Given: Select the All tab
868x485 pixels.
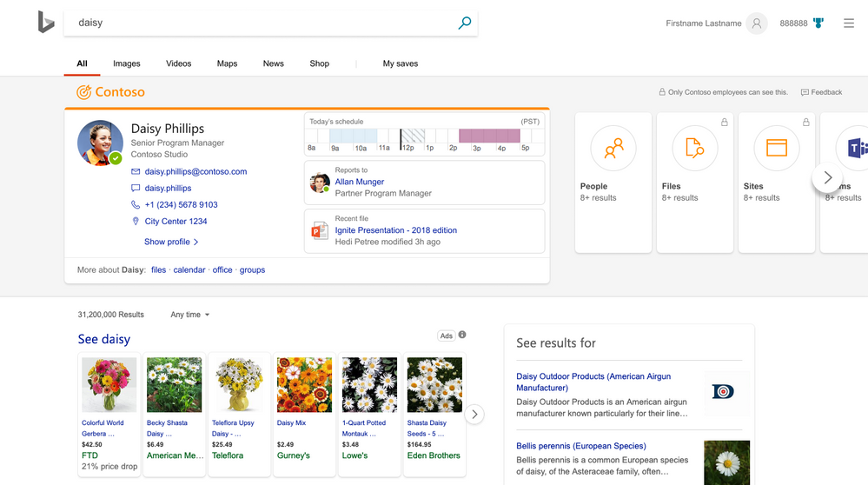Looking at the screenshot, I should click(x=82, y=63).
